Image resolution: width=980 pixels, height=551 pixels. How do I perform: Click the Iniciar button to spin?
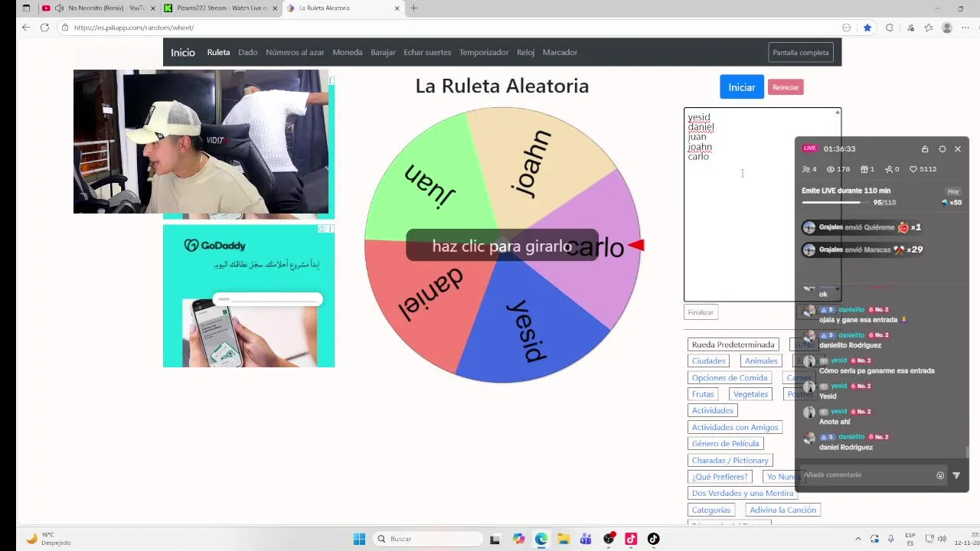point(741,87)
